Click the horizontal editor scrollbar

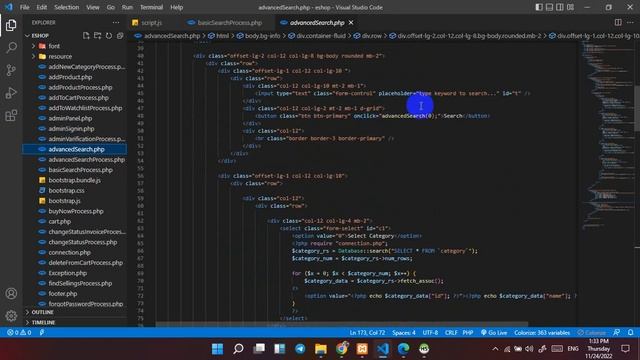(x=341, y=325)
